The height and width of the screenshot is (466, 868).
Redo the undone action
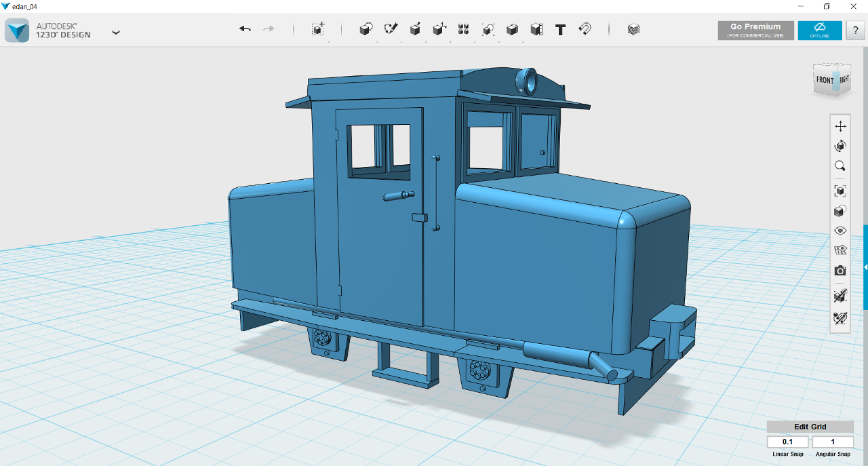pyautogui.click(x=269, y=29)
